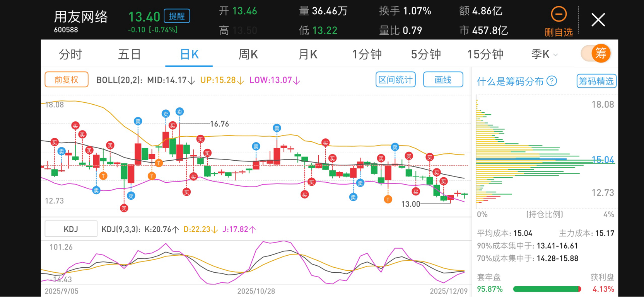Image resolution: width=644 pixels, height=297 pixels.
Task: Tap the 提醒 alert button
Action: tap(177, 16)
